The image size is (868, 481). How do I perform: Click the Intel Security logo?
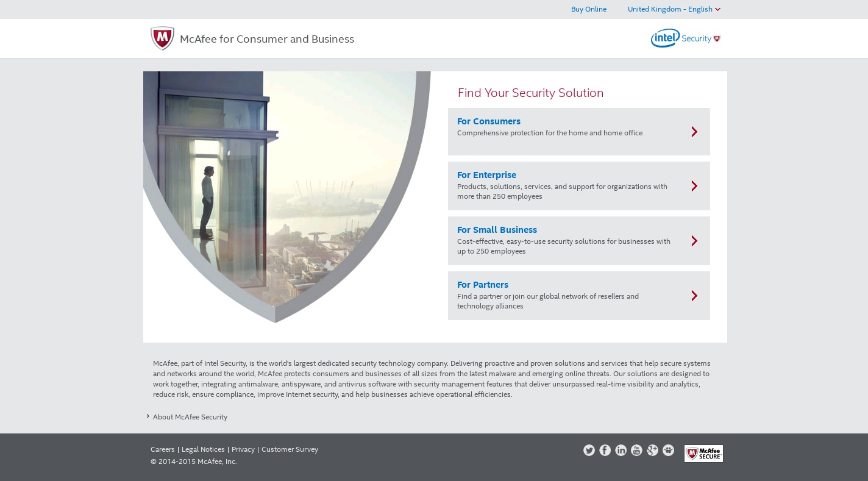click(686, 38)
